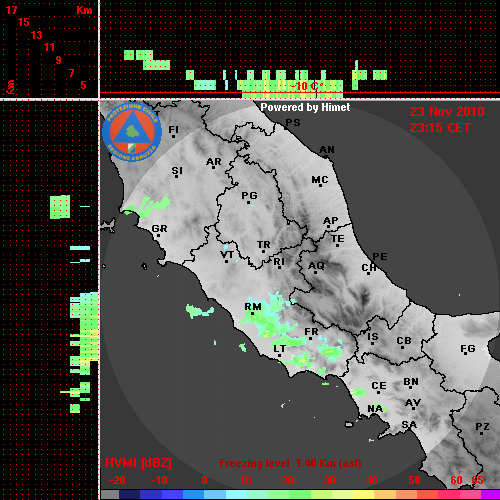Select the AR city label

coord(214,162)
